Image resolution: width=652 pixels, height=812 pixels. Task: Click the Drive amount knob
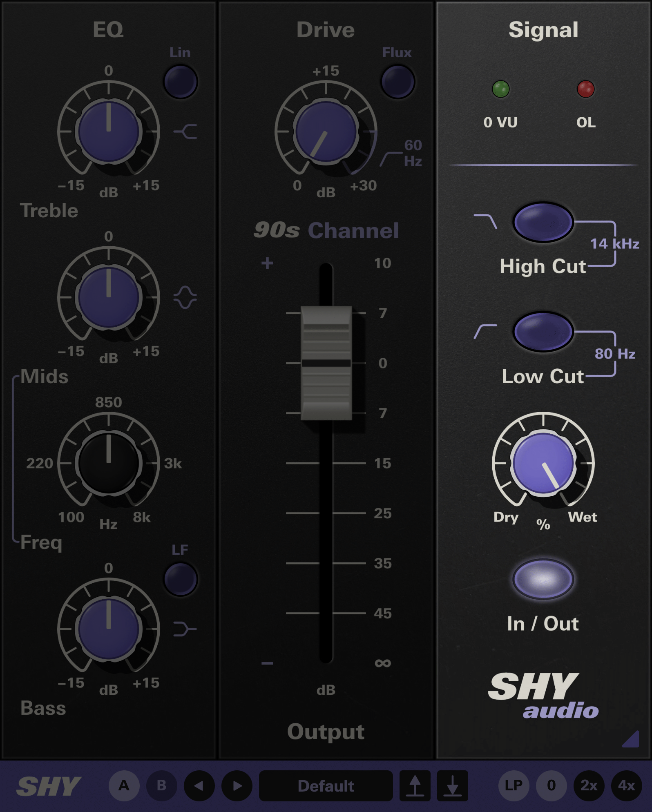point(326,132)
